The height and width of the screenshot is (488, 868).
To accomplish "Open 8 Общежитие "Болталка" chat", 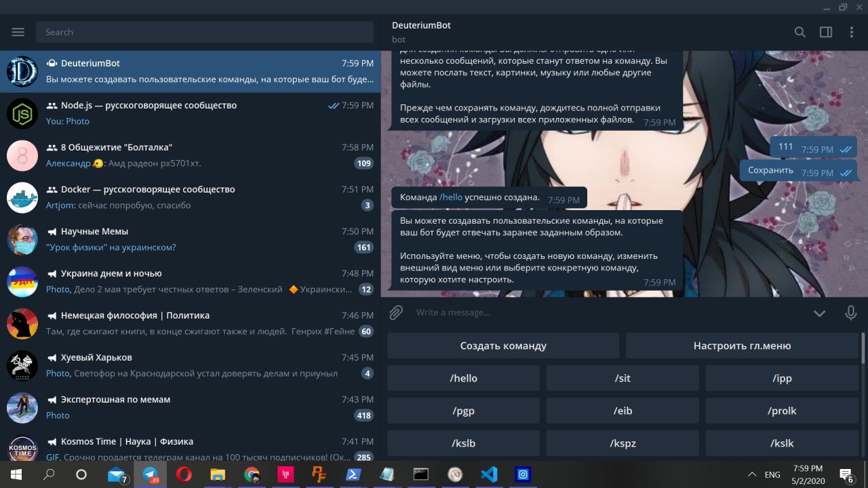I will [x=190, y=156].
